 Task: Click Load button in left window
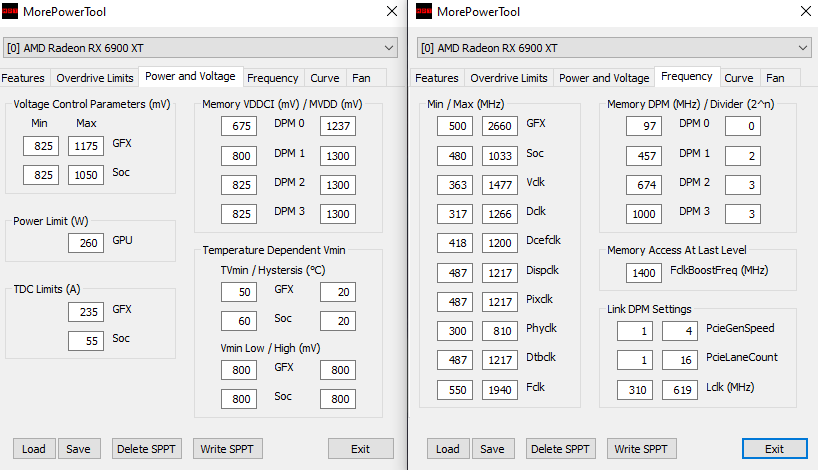[x=34, y=449]
